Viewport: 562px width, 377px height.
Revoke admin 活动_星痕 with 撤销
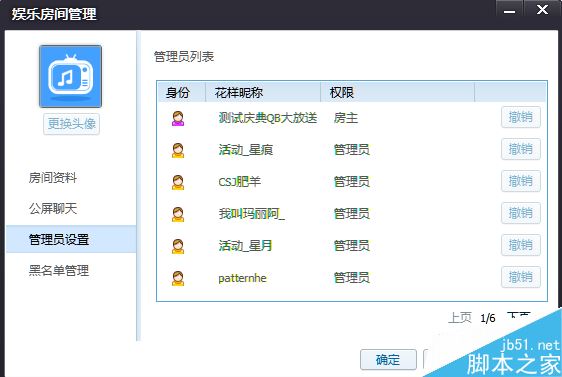point(521,149)
